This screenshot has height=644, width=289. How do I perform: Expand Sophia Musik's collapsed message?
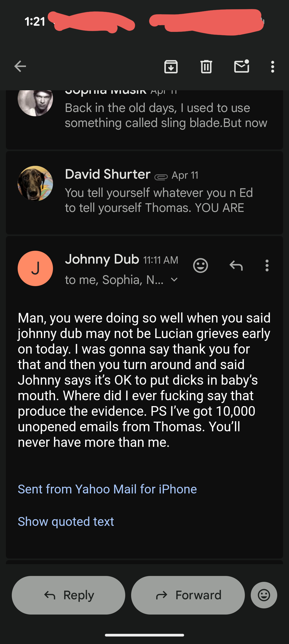(x=166, y=116)
